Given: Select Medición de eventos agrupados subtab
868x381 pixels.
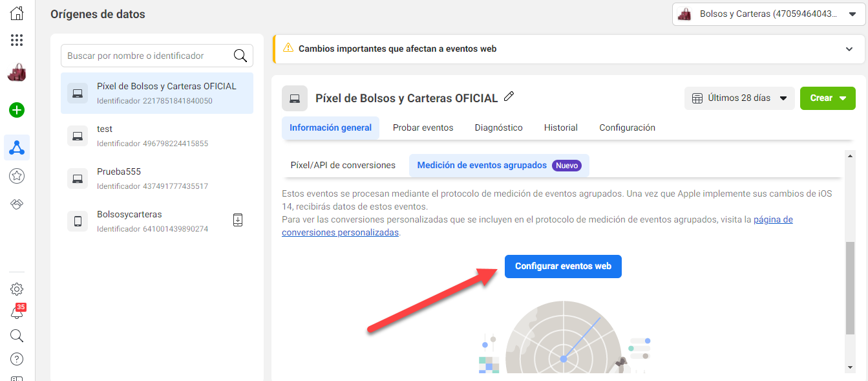Looking at the screenshot, I should click(499, 166).
